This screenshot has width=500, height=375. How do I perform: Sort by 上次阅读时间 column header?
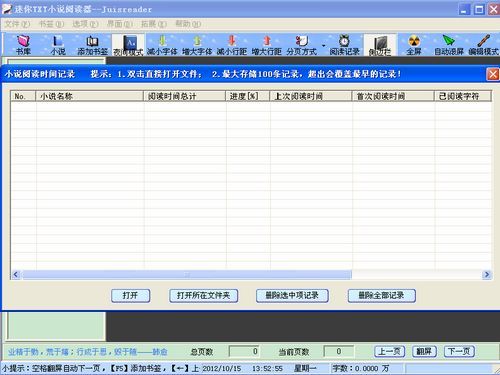pyautogui.click(x=311, y=96)
